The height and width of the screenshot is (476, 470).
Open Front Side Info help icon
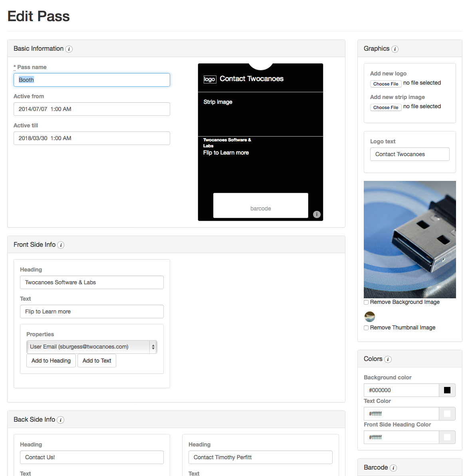pos(61,245)
